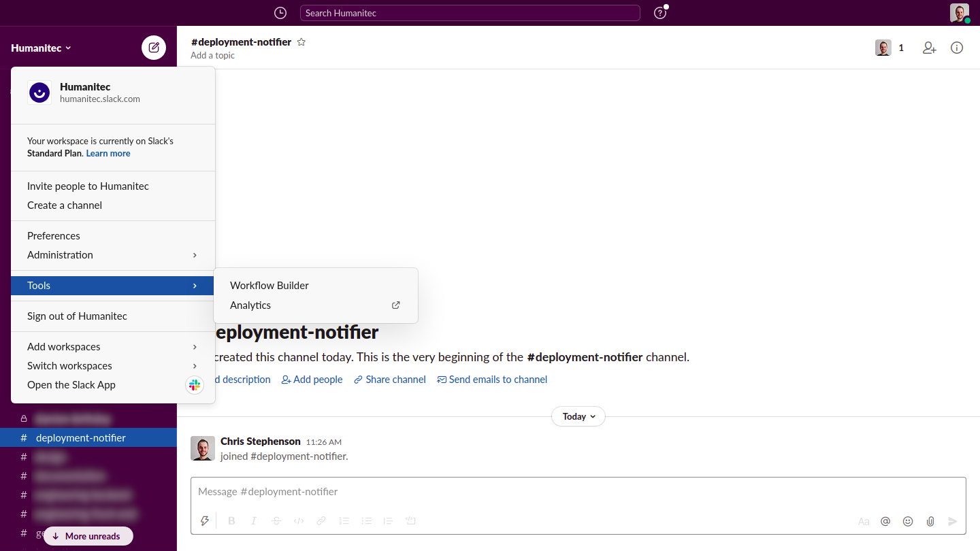Compose a new message with pencil icon
Viewport: 980px width, 551px height.
click(x=154, y=48)
